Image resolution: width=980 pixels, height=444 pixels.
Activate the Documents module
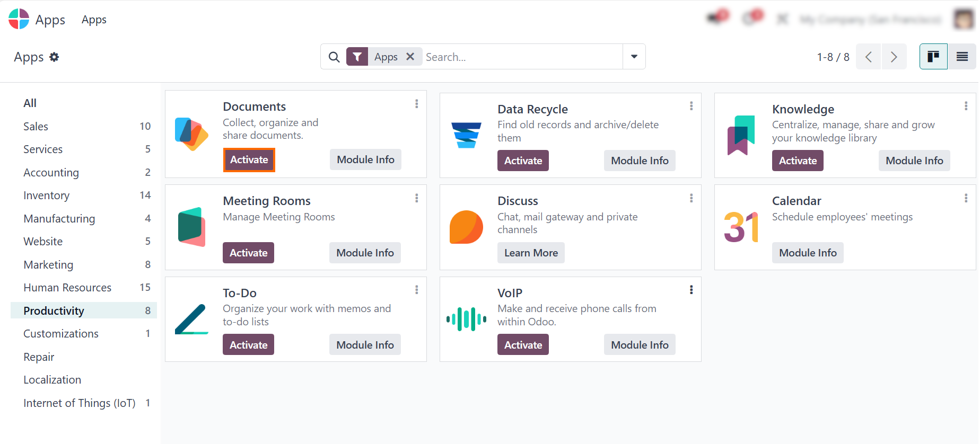249,160
